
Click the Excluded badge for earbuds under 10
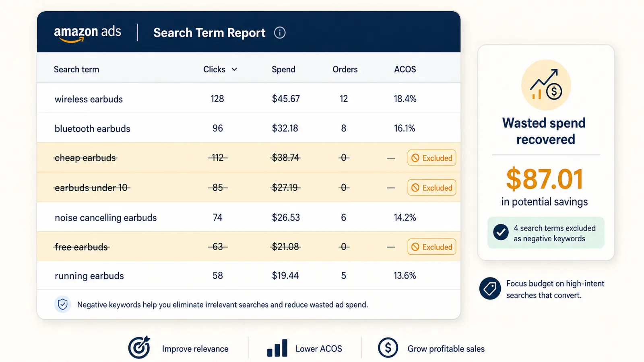(x=432, y=188)
